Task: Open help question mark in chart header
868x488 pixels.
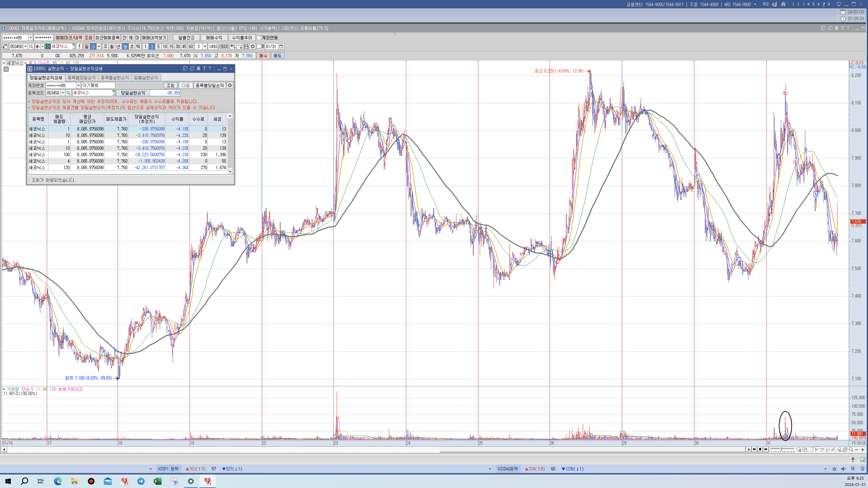Action: tap(848, 28)
